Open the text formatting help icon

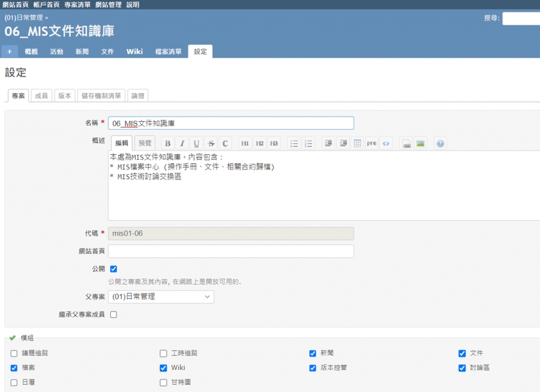[440, 143]
